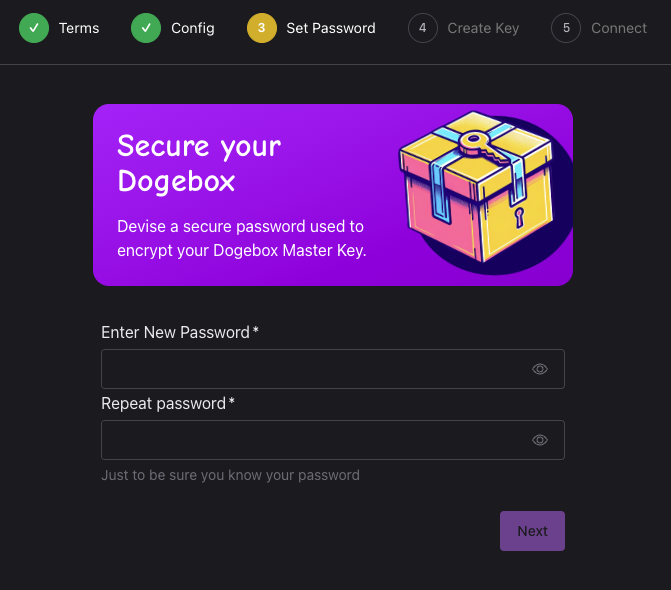Select the Create Key step label

coord(483,28)
